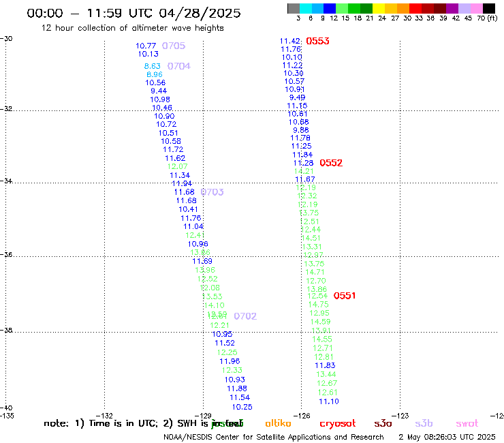Image resolution: width=504 pixels, height=443 pixels.
Task: Click the s3b time label 0703
Action: (x=212, y=192)
